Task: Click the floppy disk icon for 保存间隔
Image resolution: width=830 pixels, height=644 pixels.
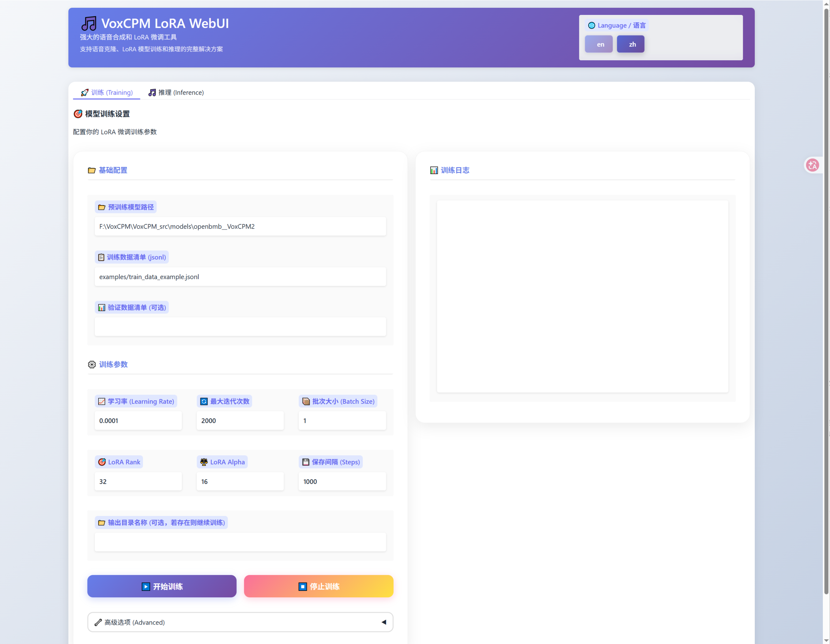Action: 305,462
